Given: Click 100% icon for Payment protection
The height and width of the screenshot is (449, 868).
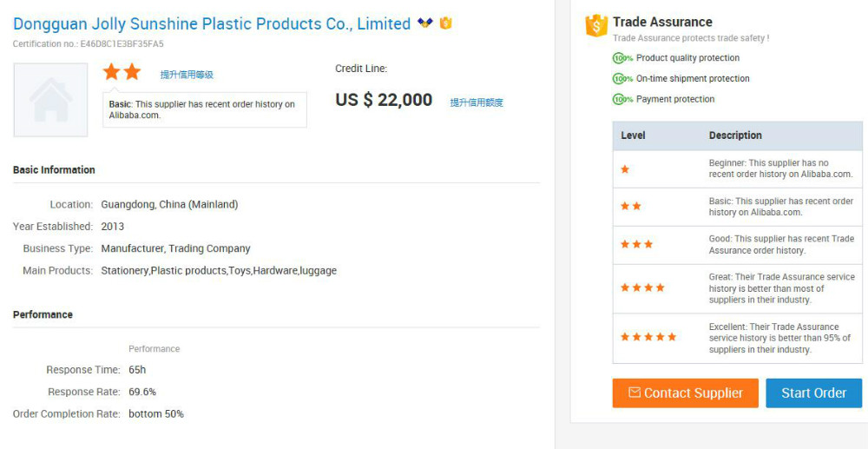Looking at the screenshot, I should point(622,99).
